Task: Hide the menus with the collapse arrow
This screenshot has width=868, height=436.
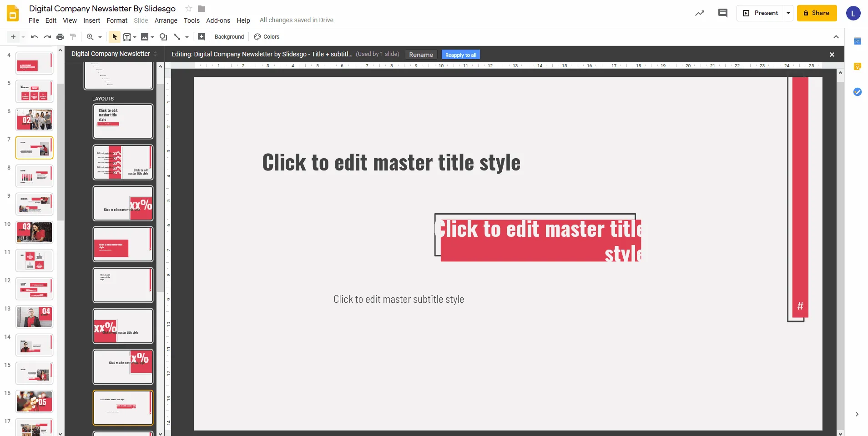Action: (836, 37)
